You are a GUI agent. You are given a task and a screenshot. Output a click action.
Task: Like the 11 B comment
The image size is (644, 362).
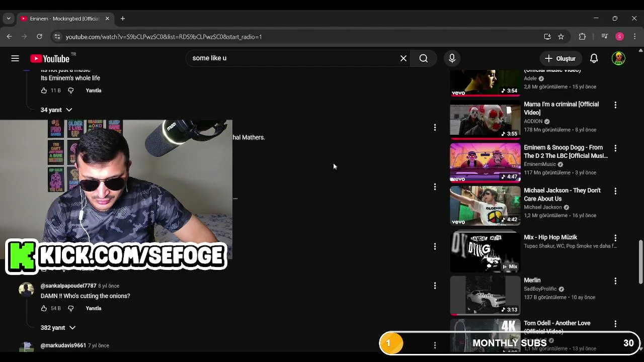[x=44, y=90]
